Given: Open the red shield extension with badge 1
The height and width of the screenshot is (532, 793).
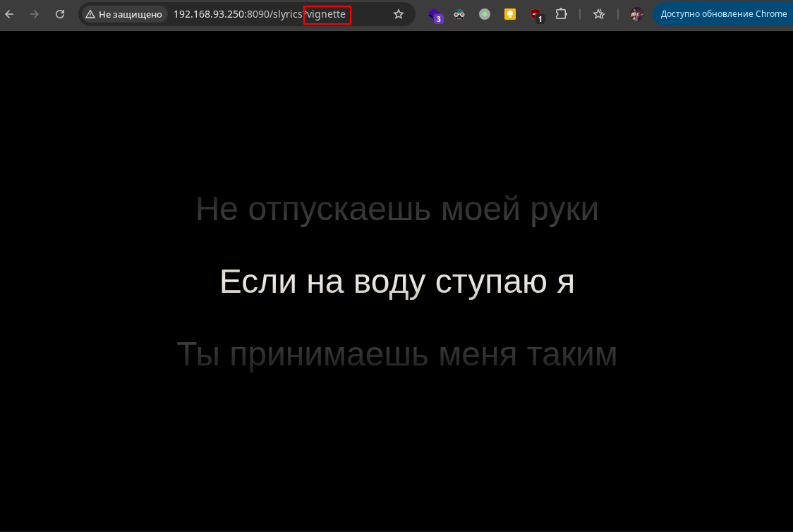Looking at the screenshot, I should point(535,14).
